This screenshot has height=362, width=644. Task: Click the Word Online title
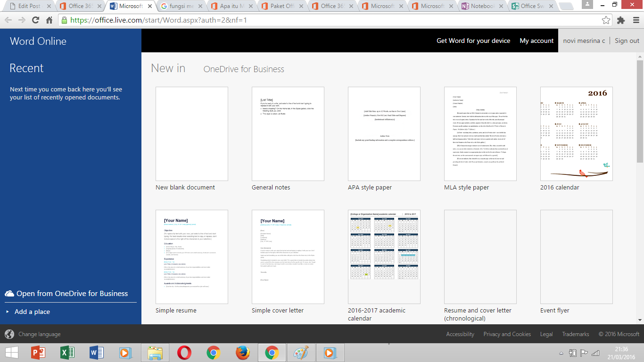(x=38, y=41)
